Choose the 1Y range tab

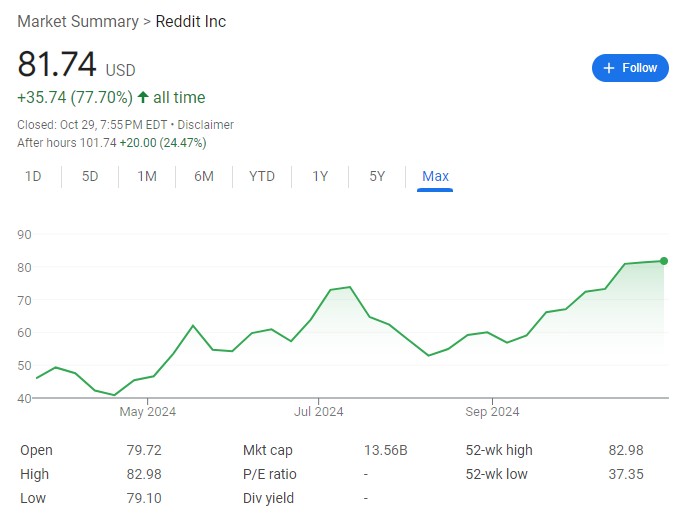[320, 176]
